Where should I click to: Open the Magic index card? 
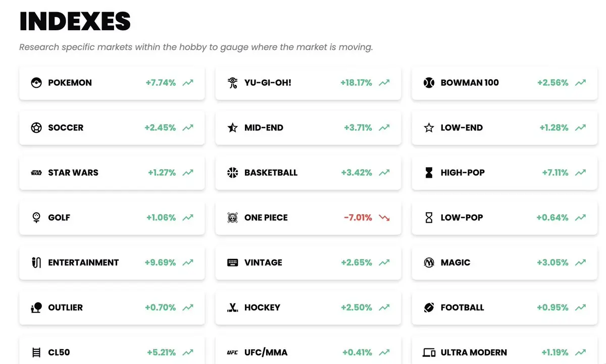504,263
